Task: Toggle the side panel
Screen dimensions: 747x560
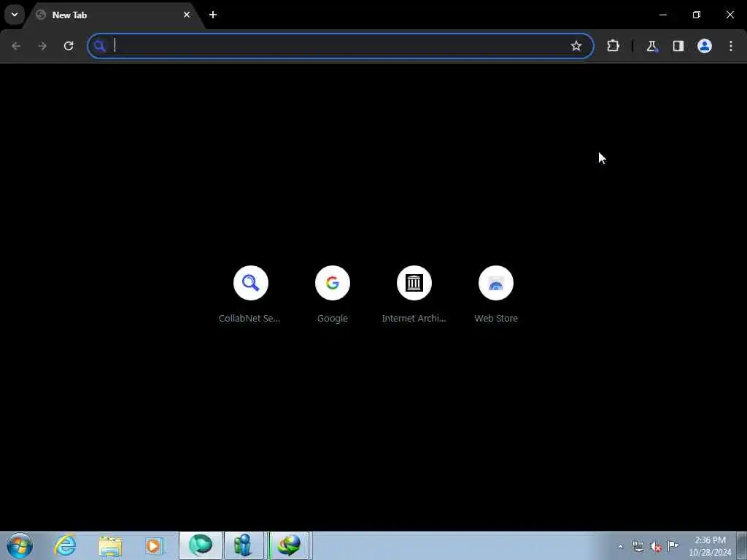Action: 678,46
